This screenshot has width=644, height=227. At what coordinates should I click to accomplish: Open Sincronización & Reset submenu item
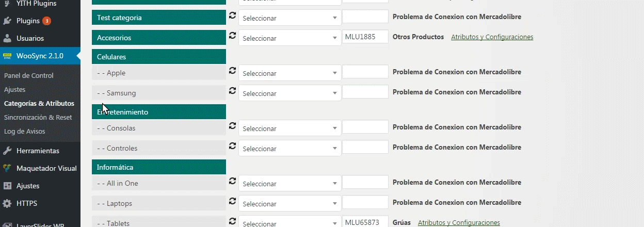(38, 117)
